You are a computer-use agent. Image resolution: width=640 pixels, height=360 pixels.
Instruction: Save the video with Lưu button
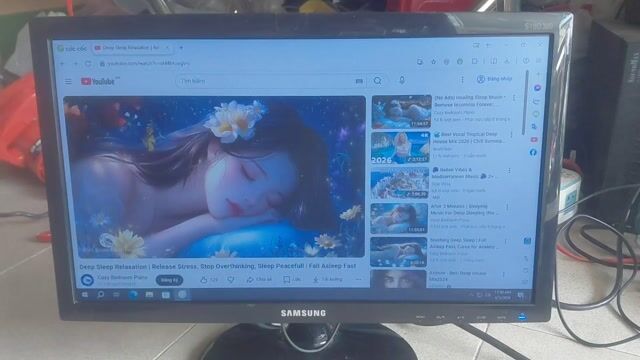point(291,280)
